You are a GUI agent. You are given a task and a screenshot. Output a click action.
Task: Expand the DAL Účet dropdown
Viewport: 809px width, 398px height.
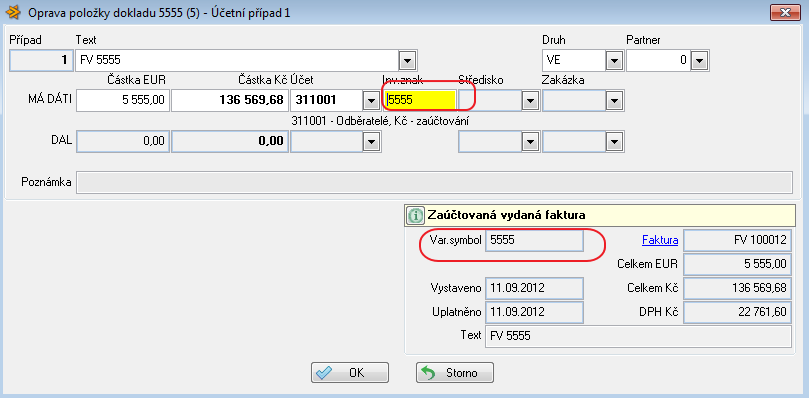pos(371,141)
